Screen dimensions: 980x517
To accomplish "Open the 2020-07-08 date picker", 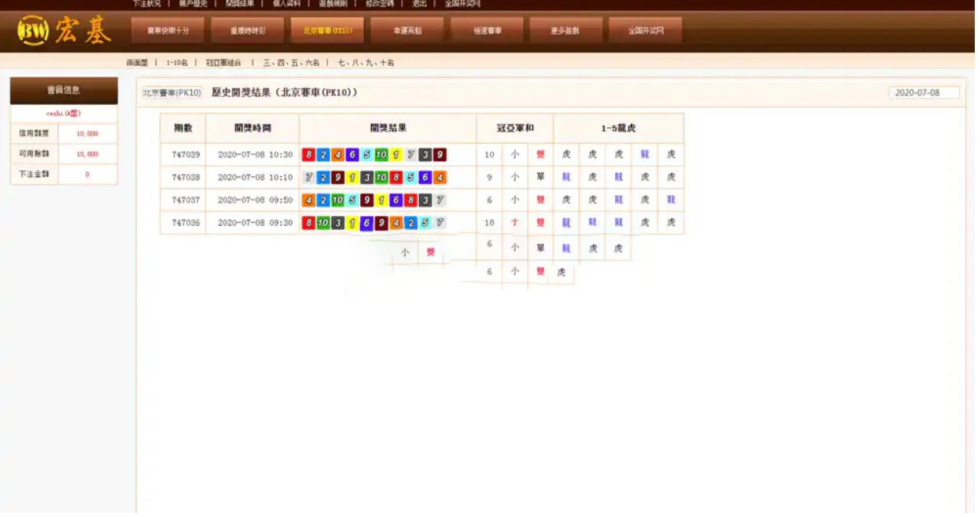I will pos(923,92).
